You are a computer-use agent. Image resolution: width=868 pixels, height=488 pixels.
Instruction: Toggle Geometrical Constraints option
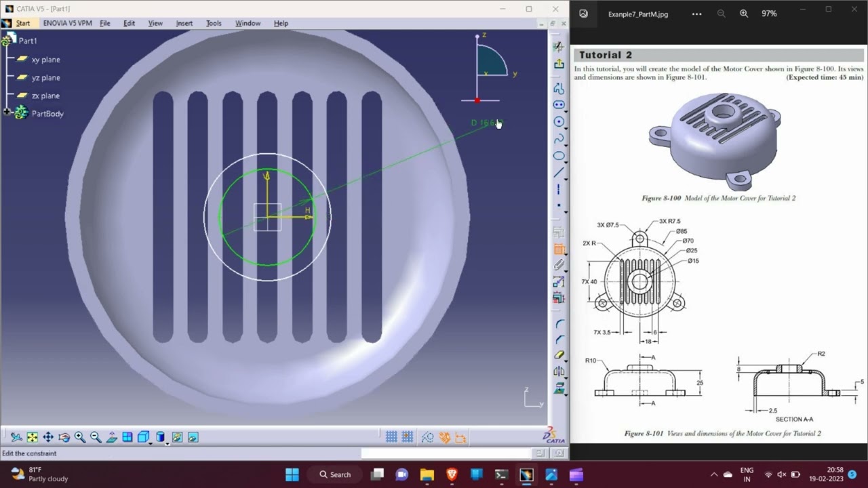444,437
